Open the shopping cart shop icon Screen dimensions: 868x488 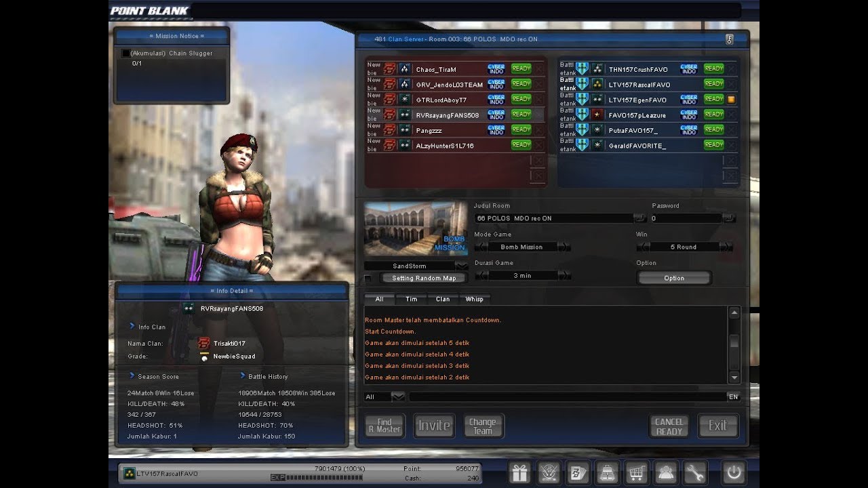click(x=636, y=472)
